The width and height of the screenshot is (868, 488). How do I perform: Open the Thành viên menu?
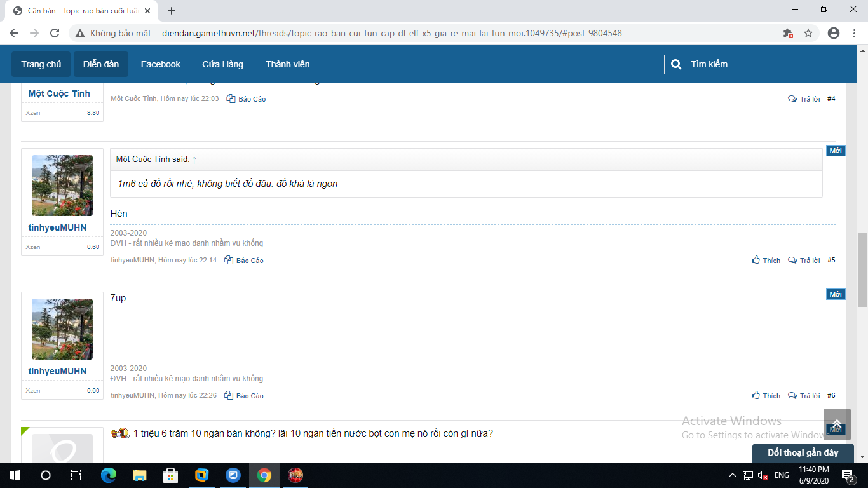click(287, 64)
